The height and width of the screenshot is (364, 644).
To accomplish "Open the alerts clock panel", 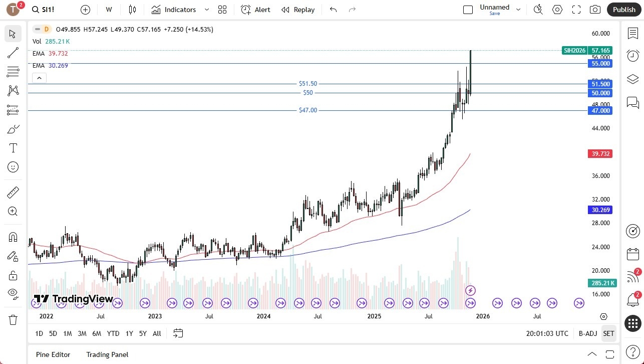I will coord(632,56).
